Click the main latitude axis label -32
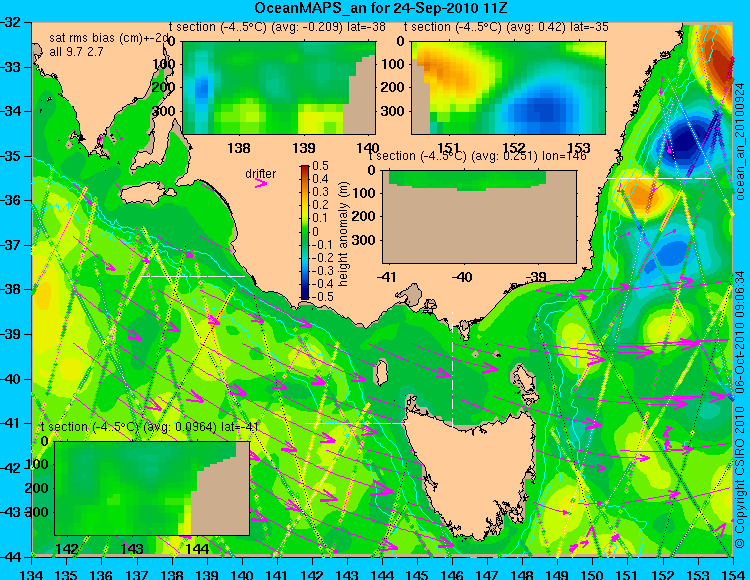The height and width of the screenshot is (580, 750). pyautogui.click(x=11, y=22)
